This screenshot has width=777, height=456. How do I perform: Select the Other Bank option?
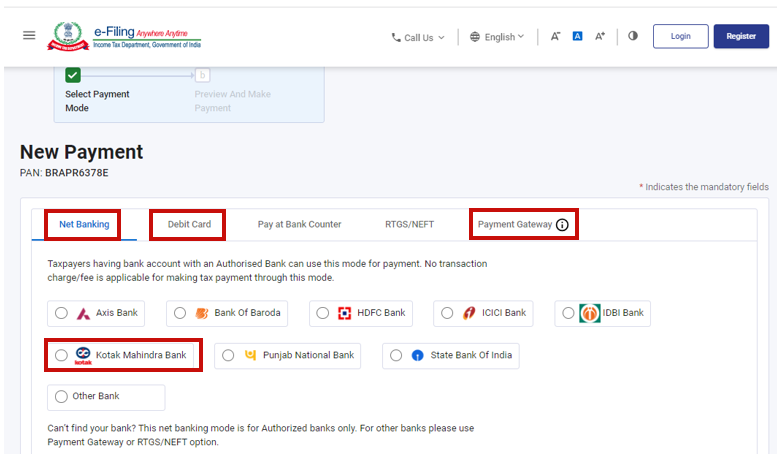[62, 397]
